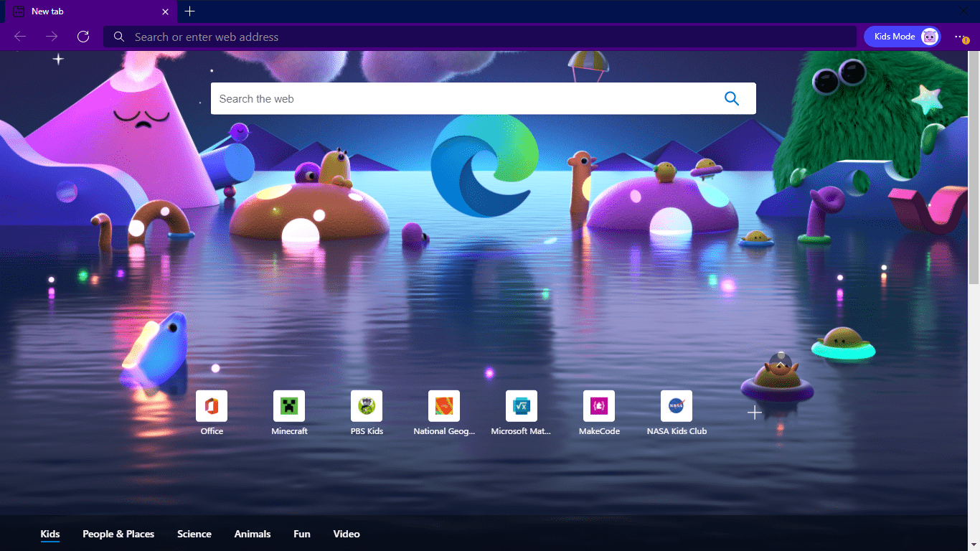Add a new shortcut with the plus sign

coord(754,412)
